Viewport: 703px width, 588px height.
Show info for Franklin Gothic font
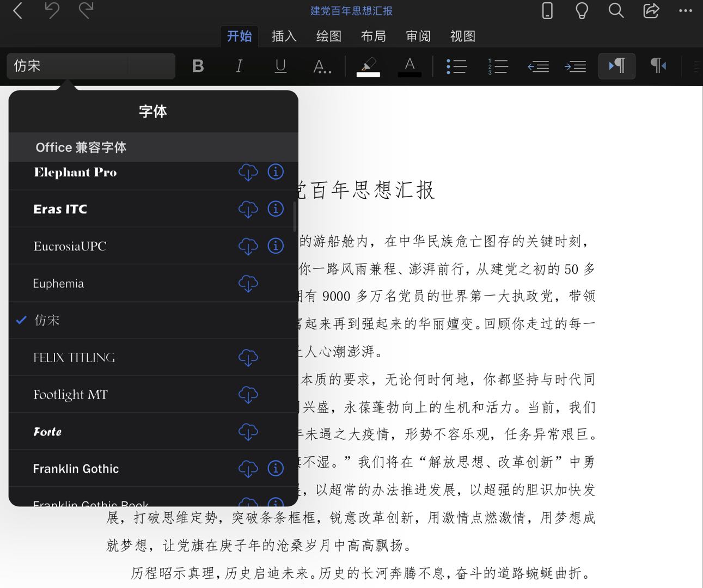click(x=276, y=468)
